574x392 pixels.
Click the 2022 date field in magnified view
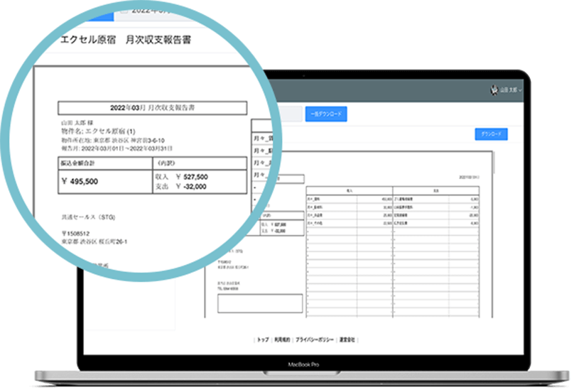point(153,11)
